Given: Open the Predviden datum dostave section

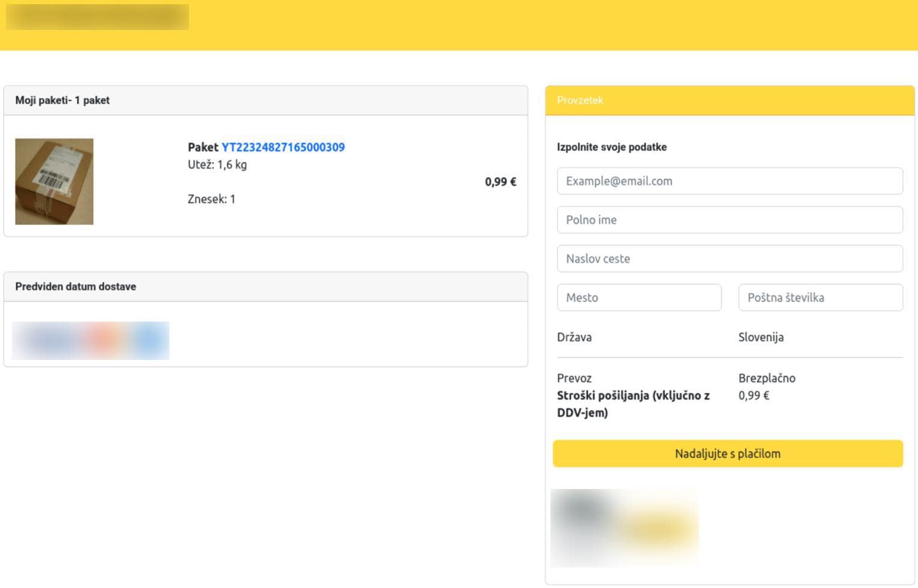Looking at the screenshot, I should 75,286.
